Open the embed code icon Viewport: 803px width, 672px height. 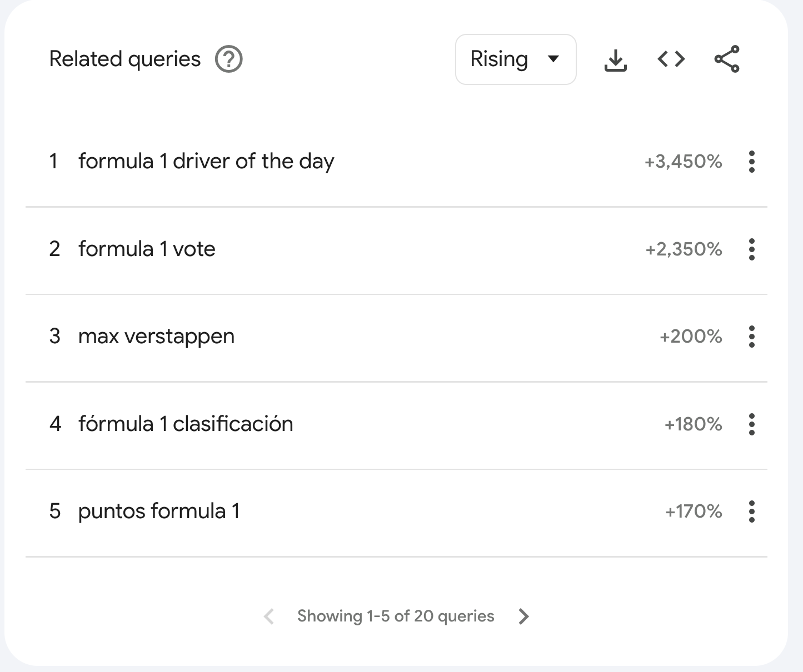(671, 59)
